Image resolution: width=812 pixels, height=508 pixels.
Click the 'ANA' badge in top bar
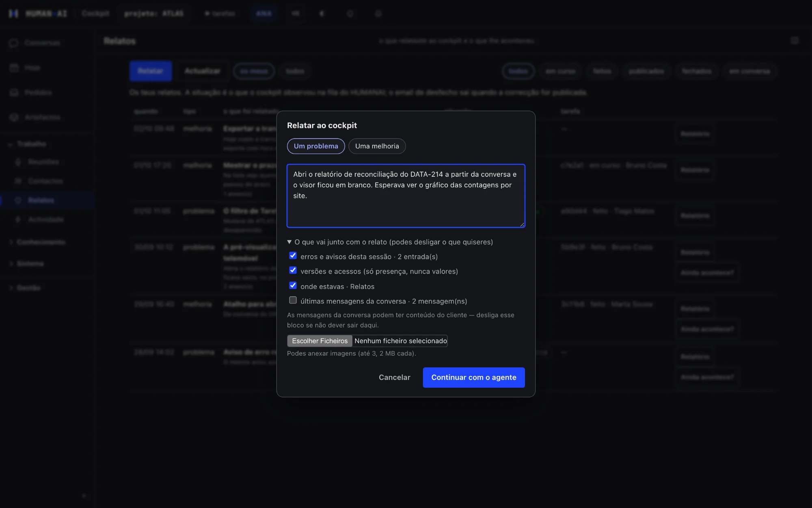pyautogui.click(x=263, y=13)
